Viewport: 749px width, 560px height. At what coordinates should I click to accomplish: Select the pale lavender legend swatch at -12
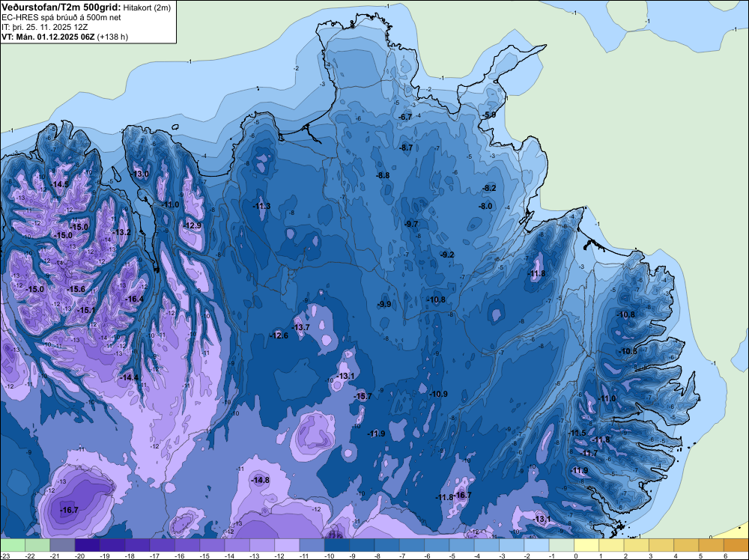[x=287, y=545]
